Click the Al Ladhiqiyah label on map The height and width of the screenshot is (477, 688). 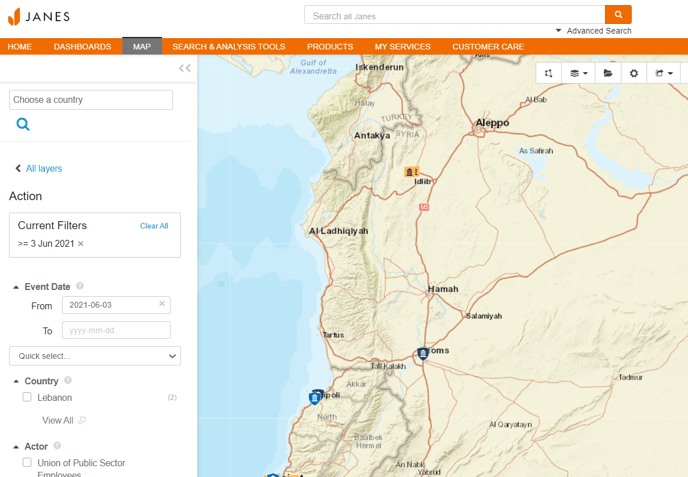pyautogui.click(x=338, y=231)
